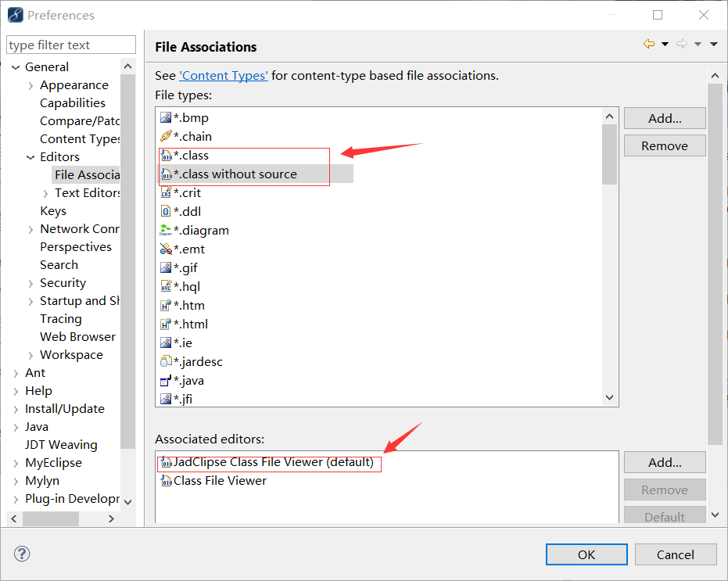
Task: Open the preferences view menu dropdown
Action: pos(714,45)
